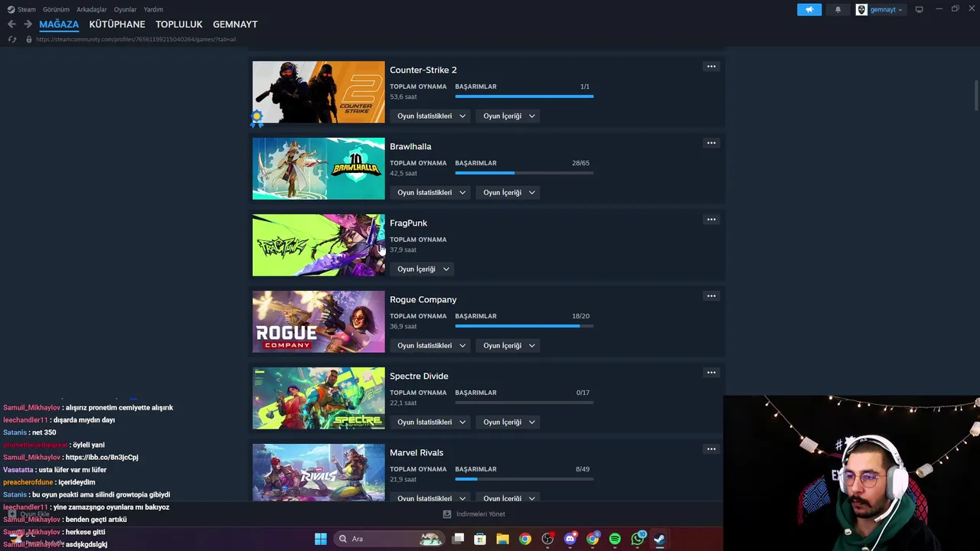Open the Arkadaşlar menu

point(92,9)
